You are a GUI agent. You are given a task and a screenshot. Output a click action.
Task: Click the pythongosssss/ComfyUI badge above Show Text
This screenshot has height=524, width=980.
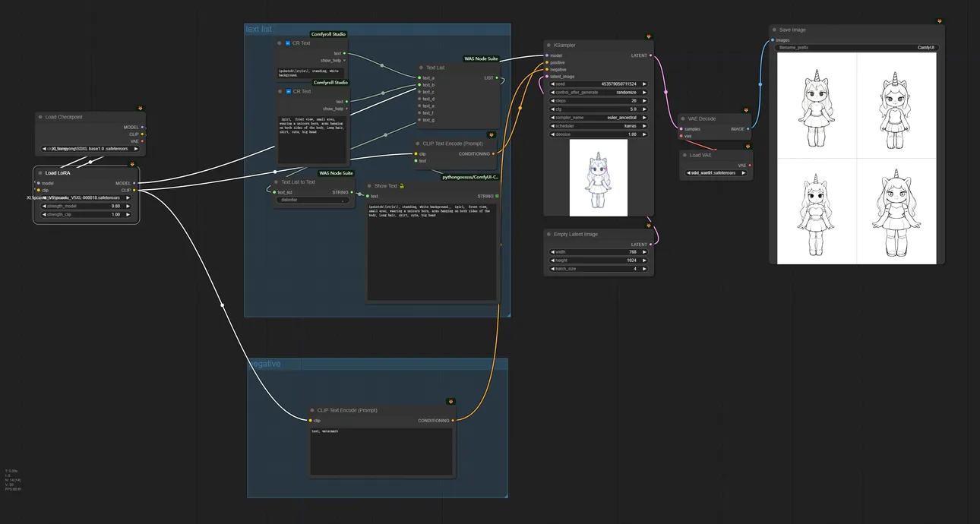click(470, 177)
